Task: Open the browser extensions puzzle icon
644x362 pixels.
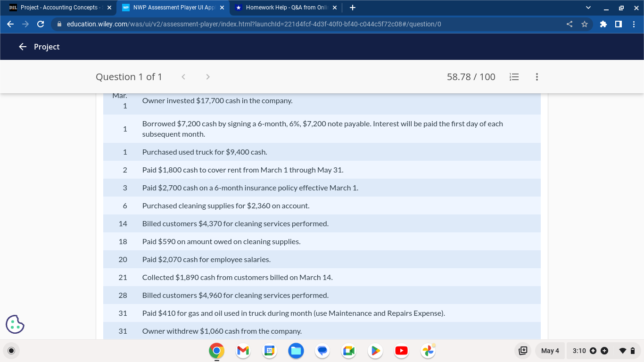Action: [x=603, y=24]
